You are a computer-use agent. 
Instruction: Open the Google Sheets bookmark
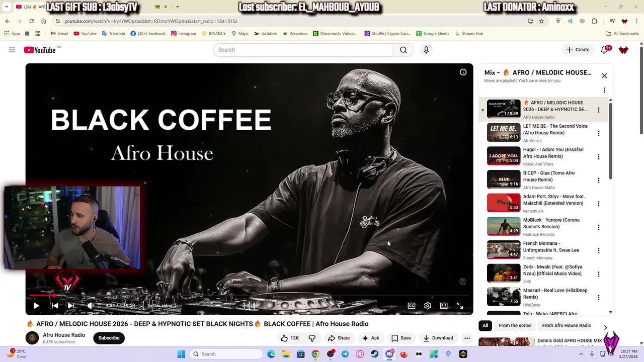point(433,34)
